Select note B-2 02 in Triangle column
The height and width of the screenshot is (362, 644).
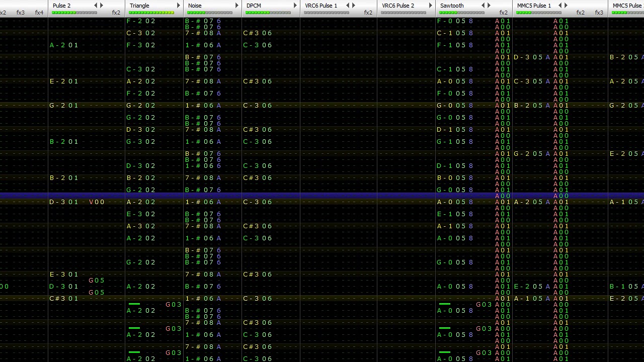(x=141, y=178)
